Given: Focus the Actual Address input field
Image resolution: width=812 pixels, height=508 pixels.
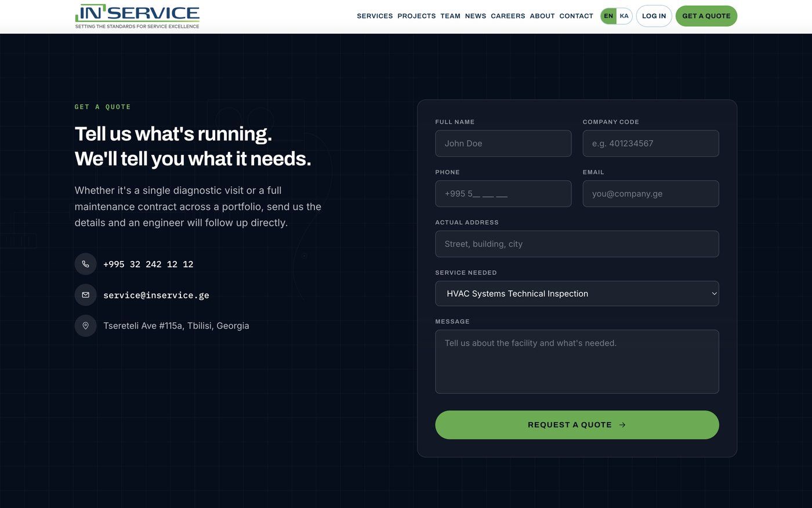Looking at the screenshot, I should click(x=577, y=244).
